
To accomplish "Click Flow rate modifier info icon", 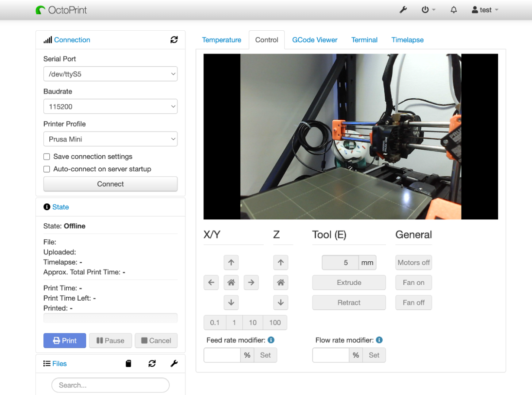I will tap(379, 340).
